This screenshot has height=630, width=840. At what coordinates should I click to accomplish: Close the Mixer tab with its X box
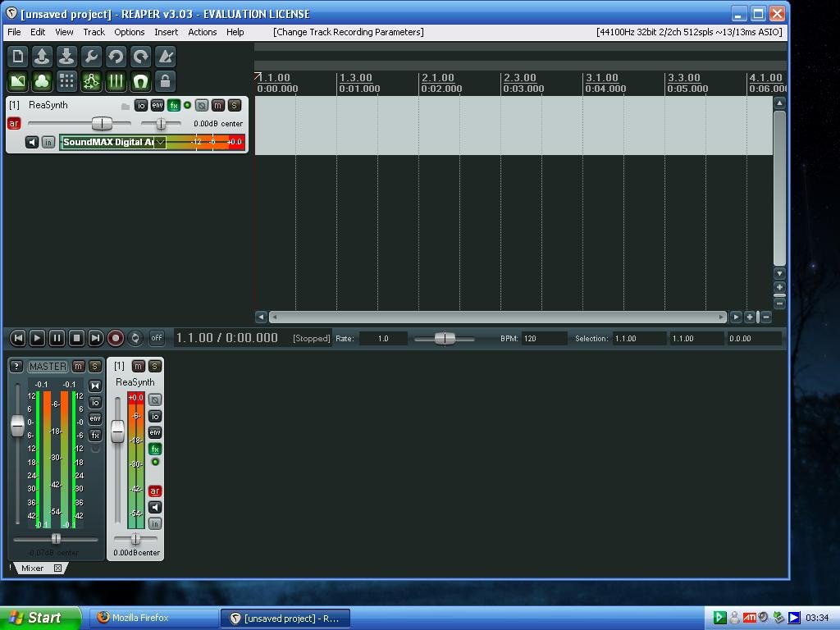[x=58, y=568]
